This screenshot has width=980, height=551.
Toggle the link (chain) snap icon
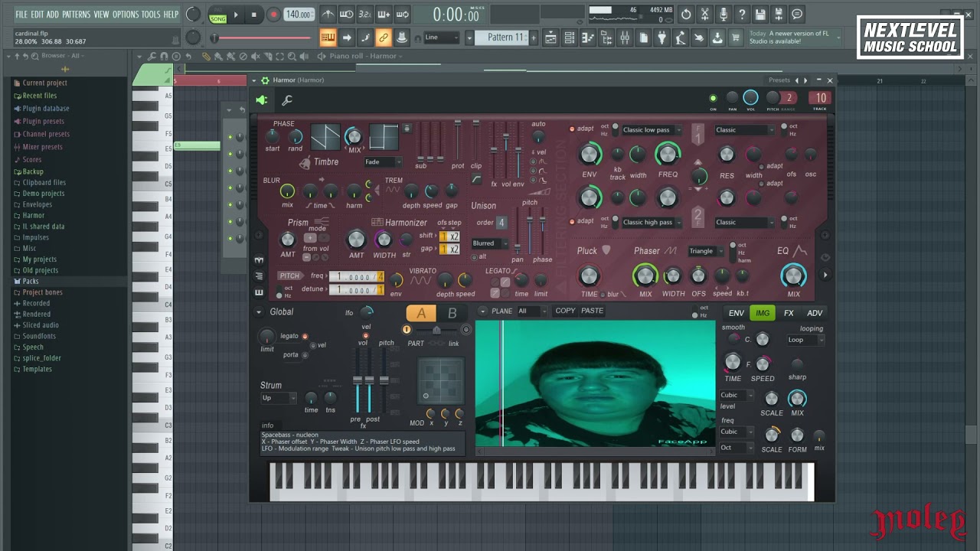click(x=384, y=37)
